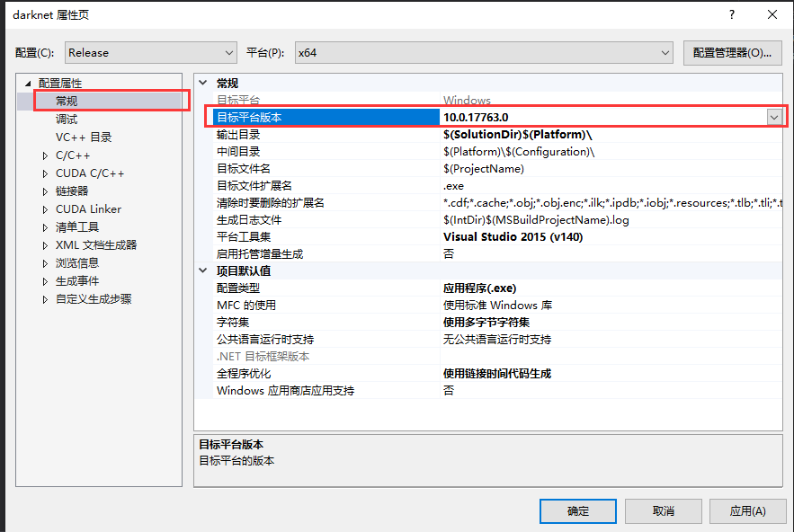Select the 输出目录 property row
The height and width of the screenshot is (532, 794).
coord(497,135)
